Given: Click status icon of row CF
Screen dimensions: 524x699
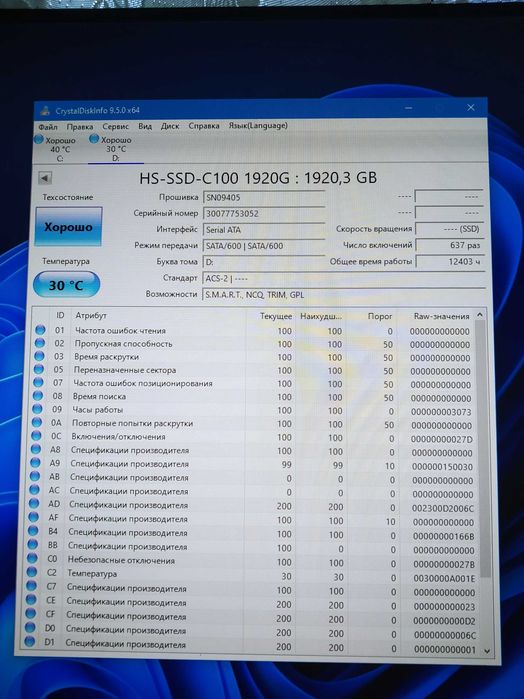Looking at the screenshot, I should click(x=30, y=613).
